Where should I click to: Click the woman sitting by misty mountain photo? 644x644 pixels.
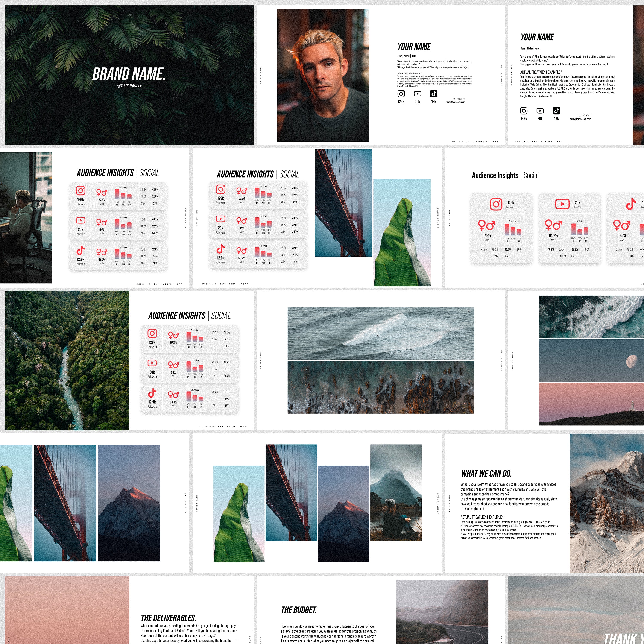coord(396,492)
